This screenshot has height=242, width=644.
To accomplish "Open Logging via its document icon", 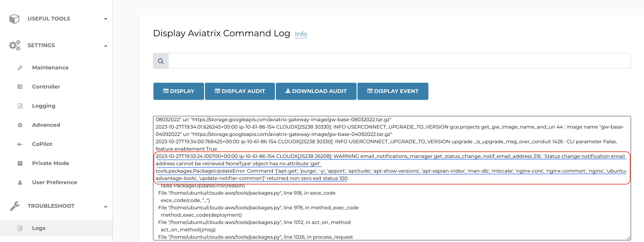I will (20, 105).
